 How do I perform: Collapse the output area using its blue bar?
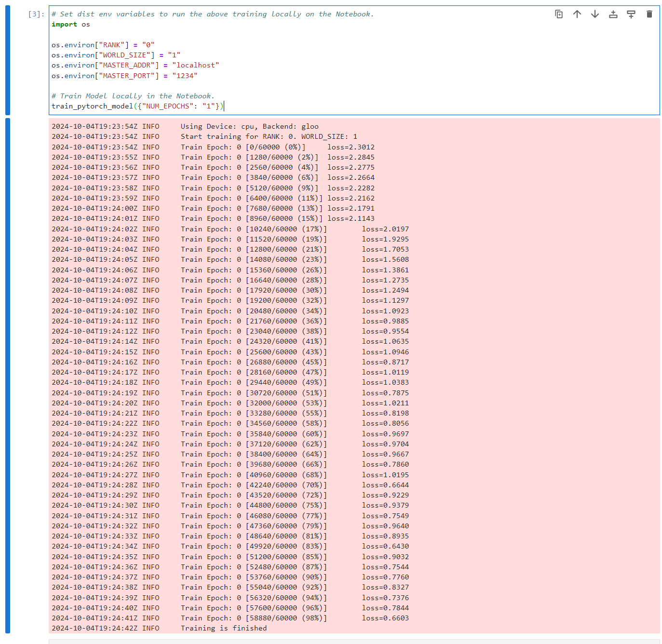(x=8, y=376)
